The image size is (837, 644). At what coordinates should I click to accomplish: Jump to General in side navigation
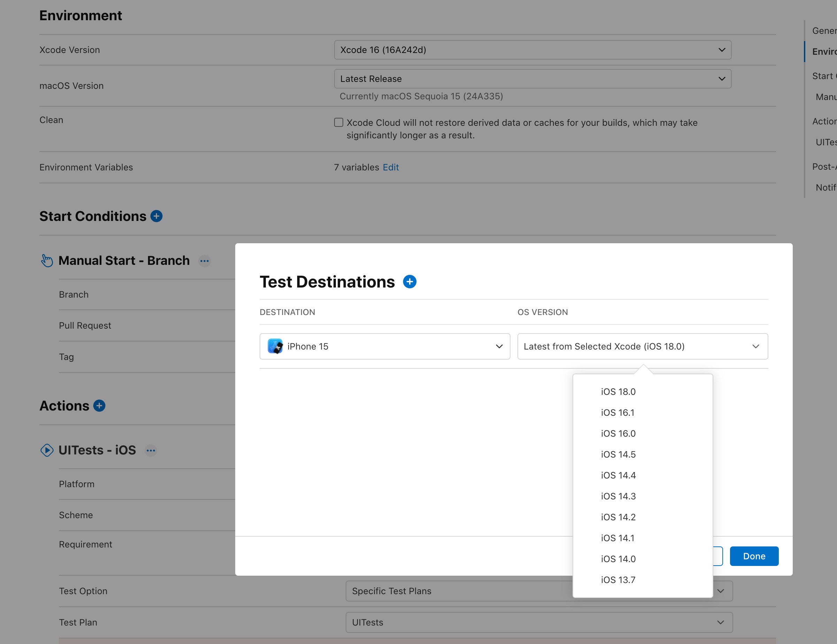824,31
